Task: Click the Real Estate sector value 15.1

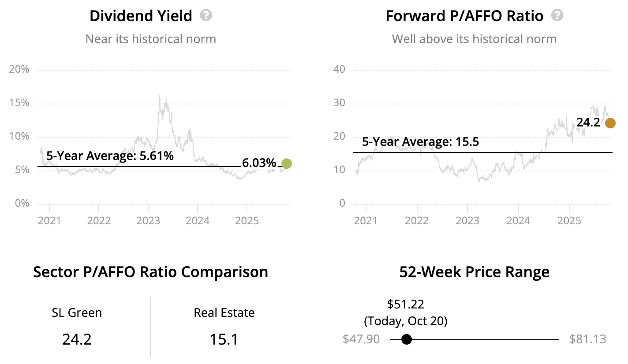Action: (224, 339)
